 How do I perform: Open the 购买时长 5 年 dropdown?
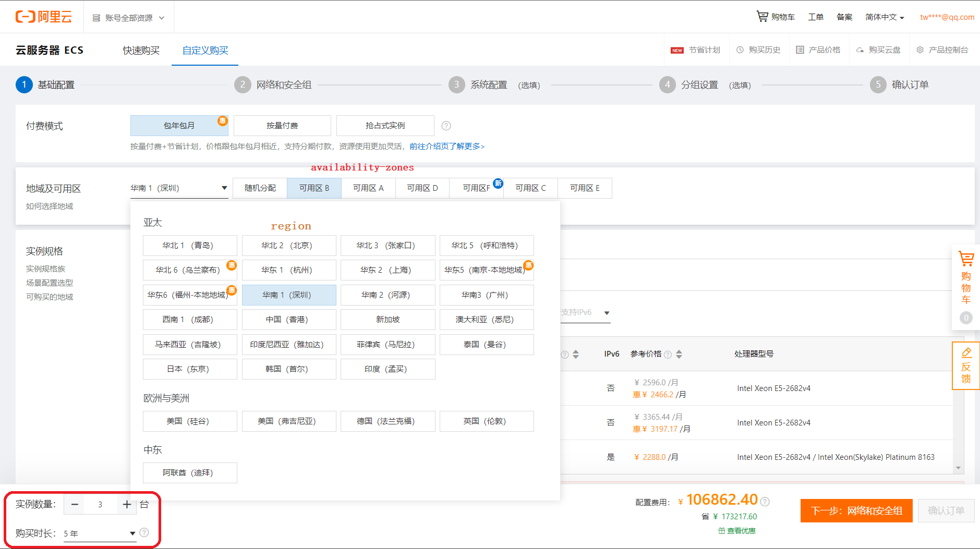100,533
